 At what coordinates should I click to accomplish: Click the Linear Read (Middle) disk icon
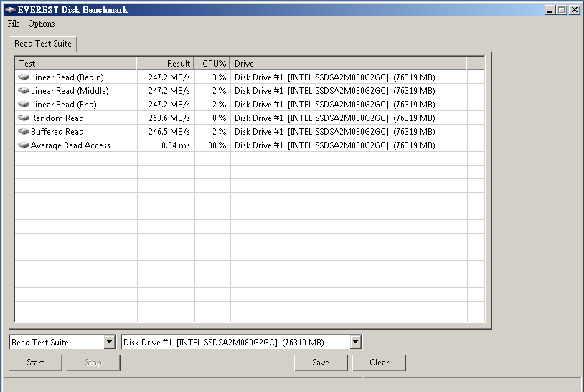click(x=24, y=91)
